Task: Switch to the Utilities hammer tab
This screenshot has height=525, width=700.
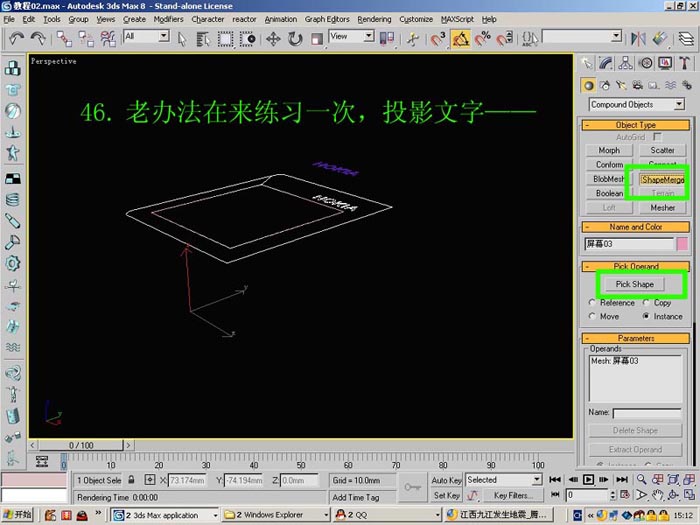Action: [684, 63]
